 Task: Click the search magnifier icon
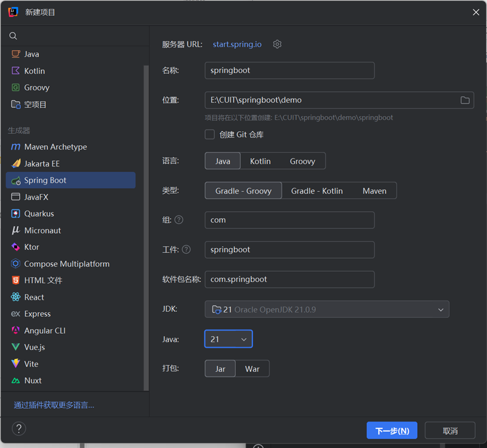click(x=13, y=35)
